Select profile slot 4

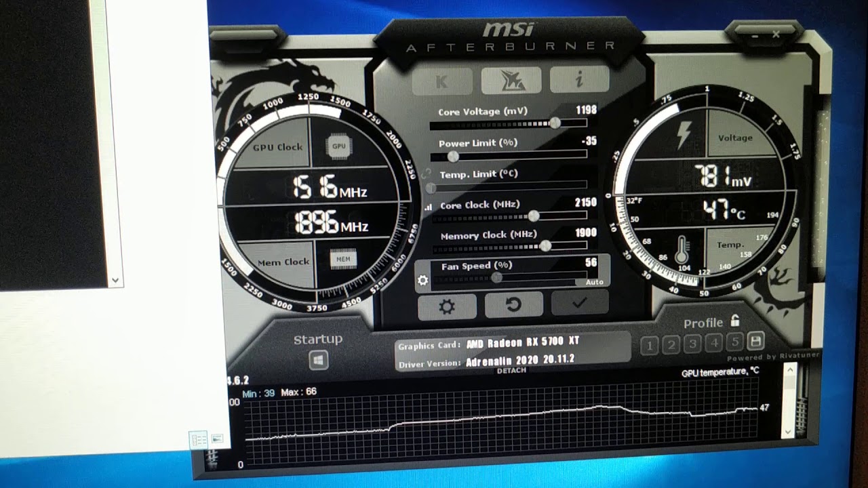tap(714, 343)
